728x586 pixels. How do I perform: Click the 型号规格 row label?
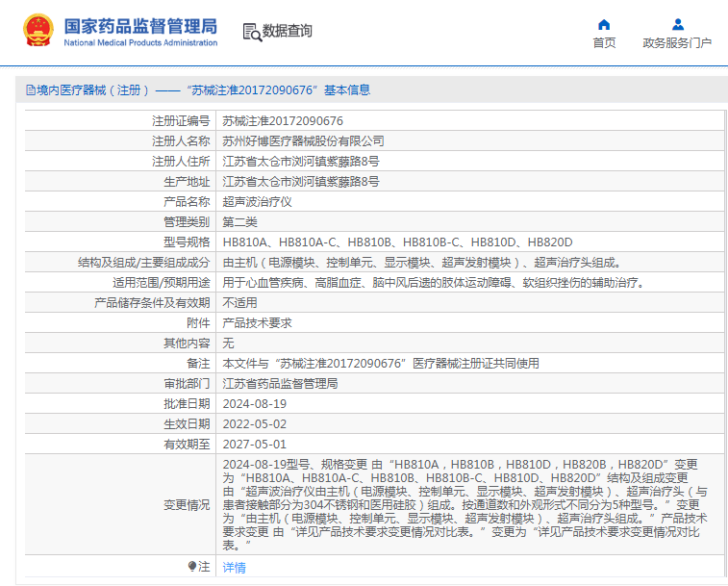click(187, 242)
